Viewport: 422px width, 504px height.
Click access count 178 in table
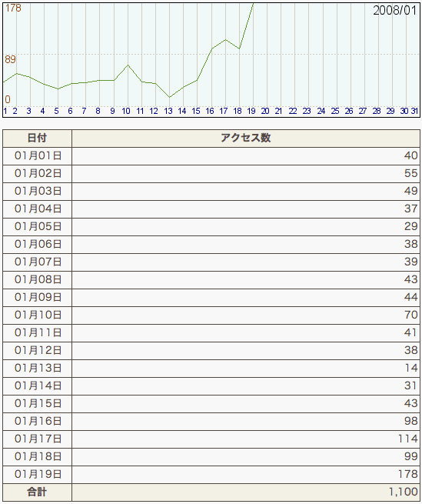point(408,474)
